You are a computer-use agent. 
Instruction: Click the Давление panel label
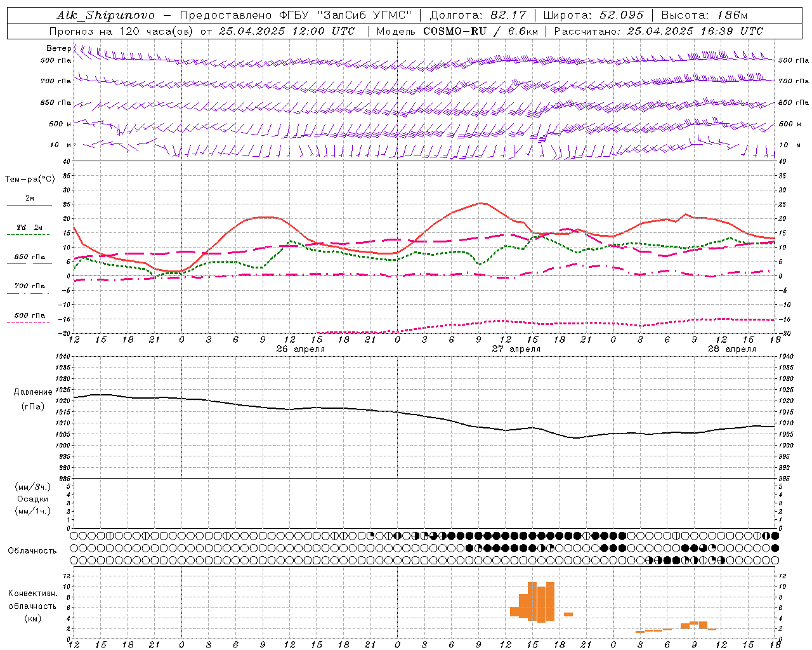tap(33, 392)
